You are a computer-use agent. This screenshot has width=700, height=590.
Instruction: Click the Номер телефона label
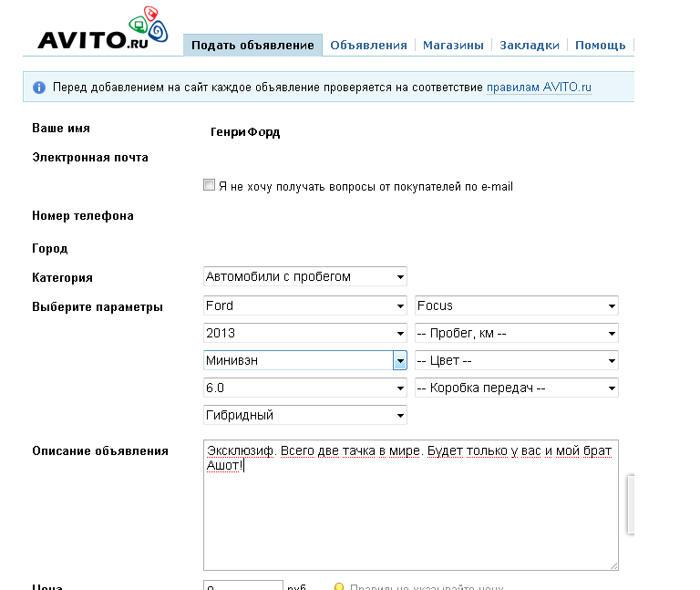[x=83, y=216]
